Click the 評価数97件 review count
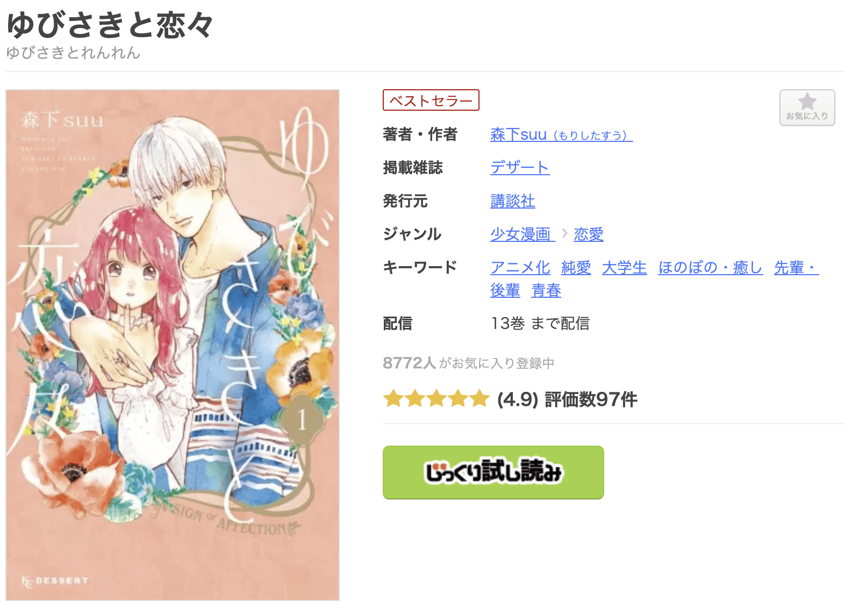 pyautogui.click(x=591, y=399)
